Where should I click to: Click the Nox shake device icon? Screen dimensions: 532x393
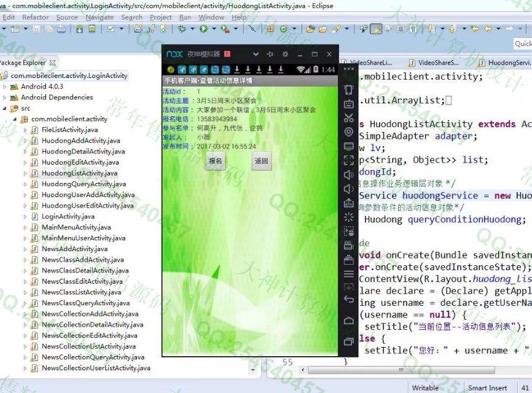coord(349,89)
